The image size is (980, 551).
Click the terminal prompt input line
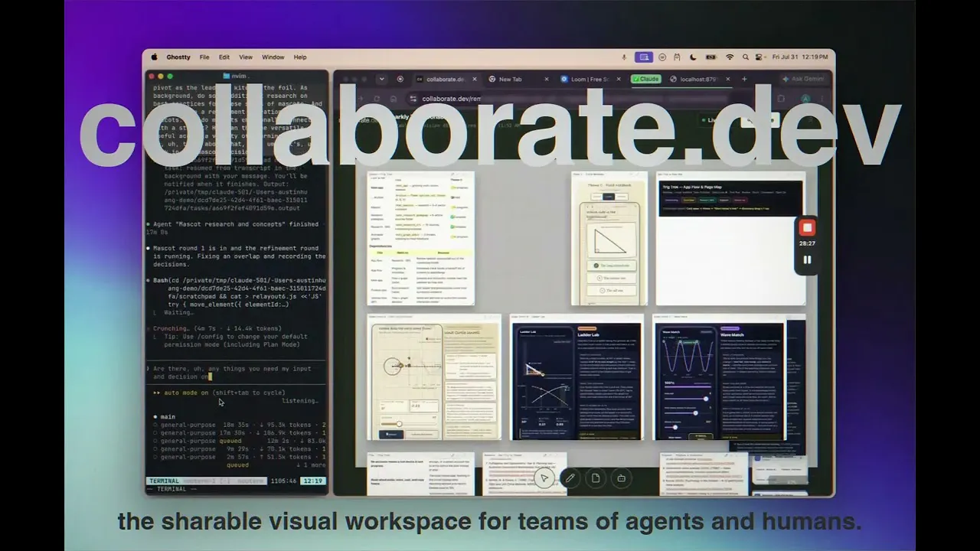pos(237,372)
